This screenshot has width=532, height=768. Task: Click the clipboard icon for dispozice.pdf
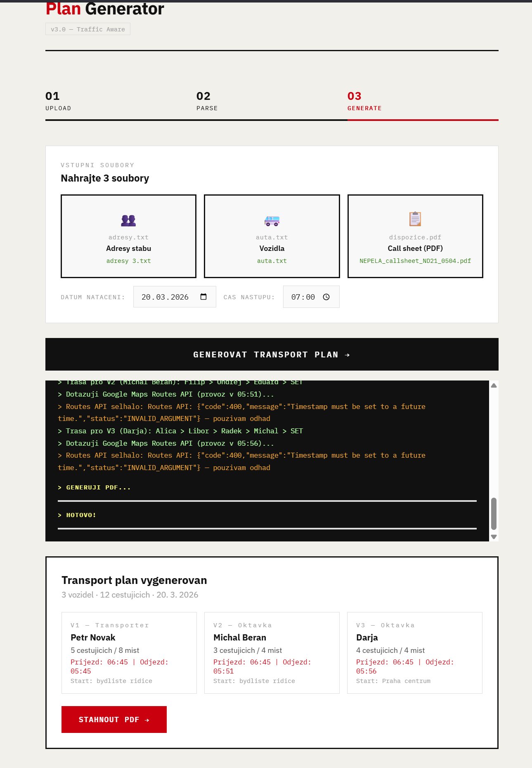pos(415,219)
